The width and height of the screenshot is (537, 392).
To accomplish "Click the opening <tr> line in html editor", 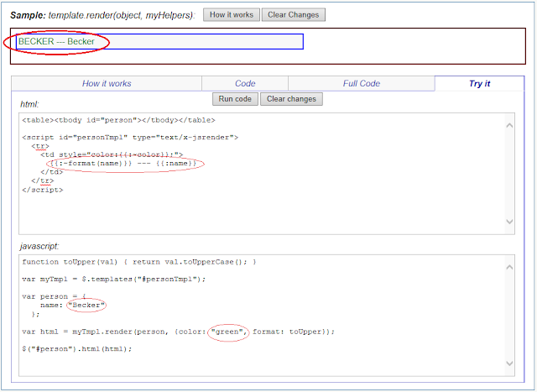I will coord(40,146).
